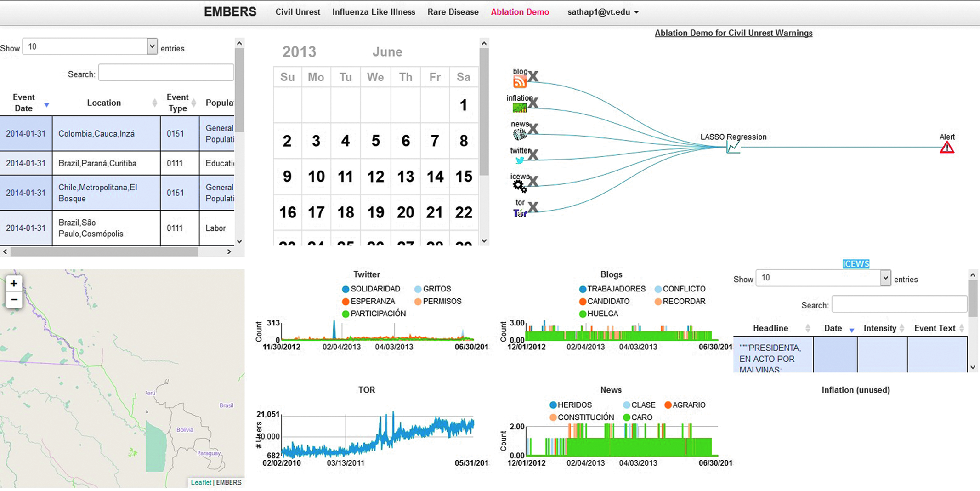Expand the sathap1@vt.edu account menu

(x=603, y=12)
